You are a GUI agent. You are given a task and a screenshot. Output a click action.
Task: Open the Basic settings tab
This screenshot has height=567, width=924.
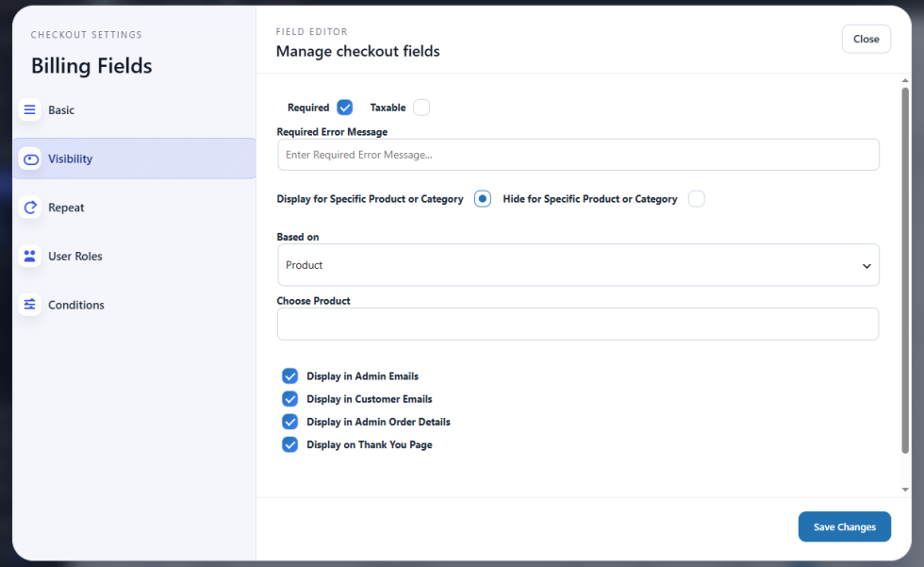[x=134, y=110]
